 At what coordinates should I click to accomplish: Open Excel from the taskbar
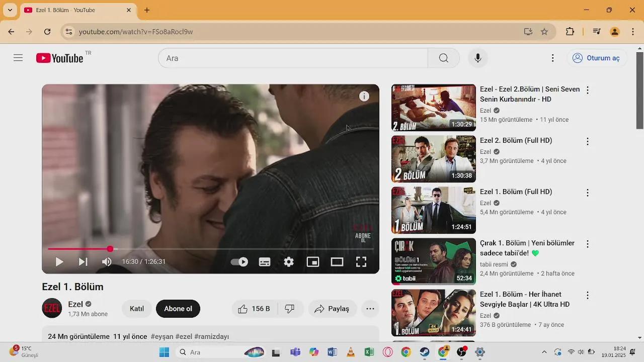click(x=369, y=352)
